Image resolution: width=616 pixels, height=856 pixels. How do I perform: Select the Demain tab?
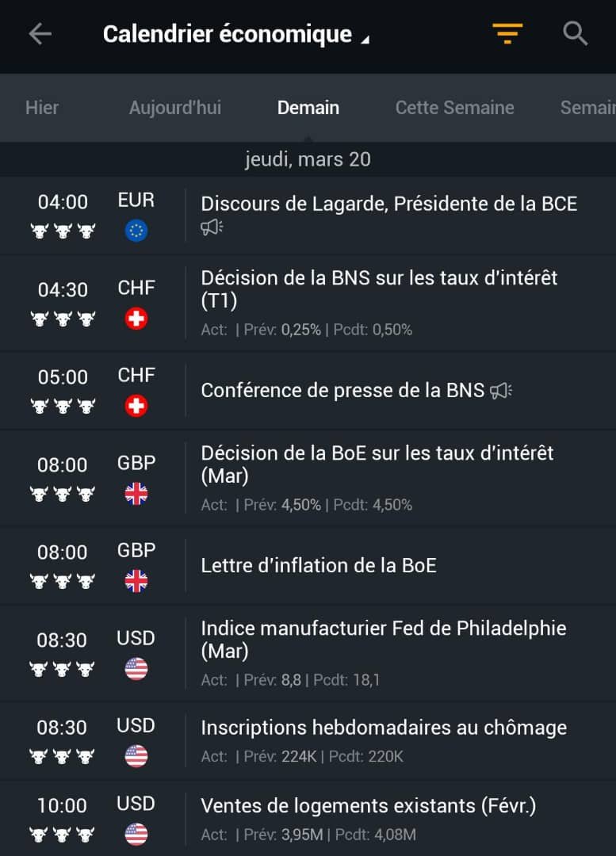pos(308,108)
